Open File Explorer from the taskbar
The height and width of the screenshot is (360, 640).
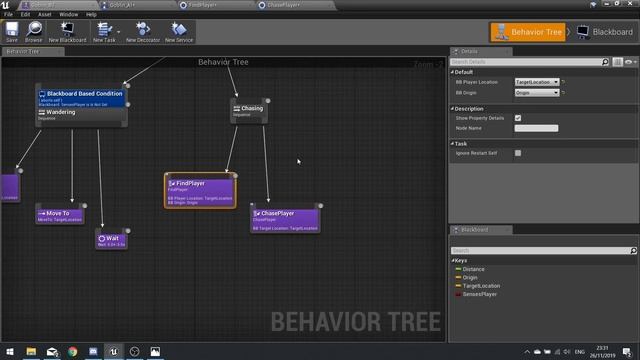coord(31,351)
